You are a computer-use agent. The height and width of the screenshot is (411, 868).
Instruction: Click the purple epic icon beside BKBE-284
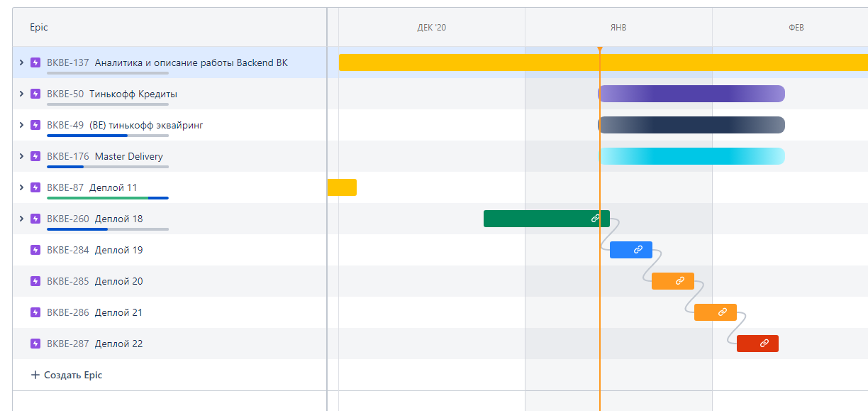click(x=35, y=250)
